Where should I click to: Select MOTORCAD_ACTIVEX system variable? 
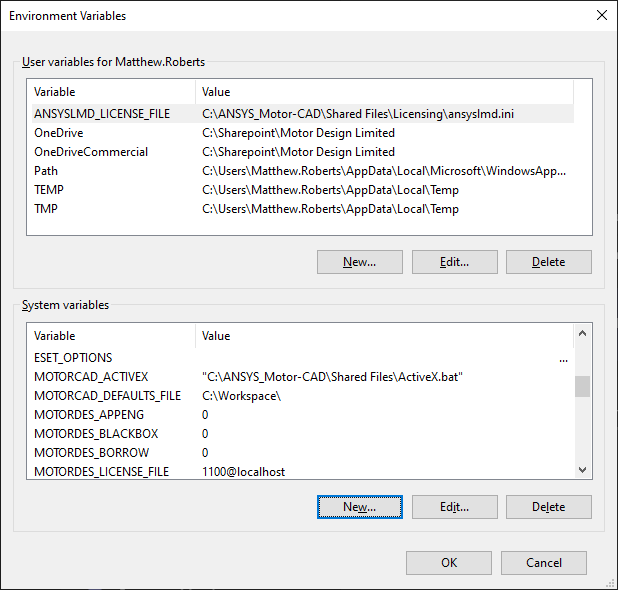click(303, 377)
